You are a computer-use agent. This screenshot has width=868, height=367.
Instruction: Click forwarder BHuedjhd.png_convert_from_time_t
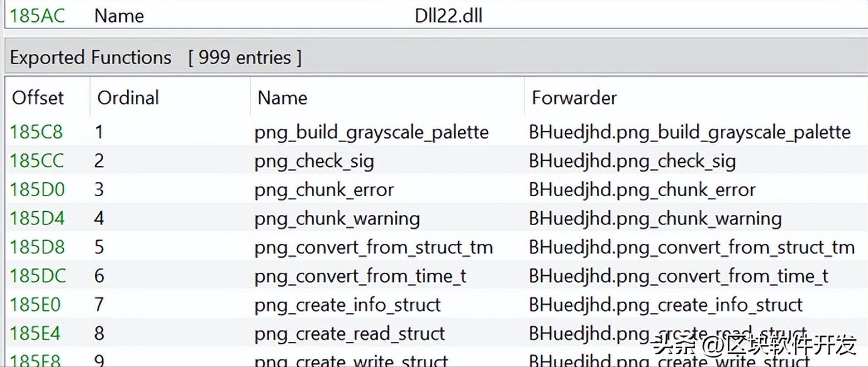coord(678,277)
